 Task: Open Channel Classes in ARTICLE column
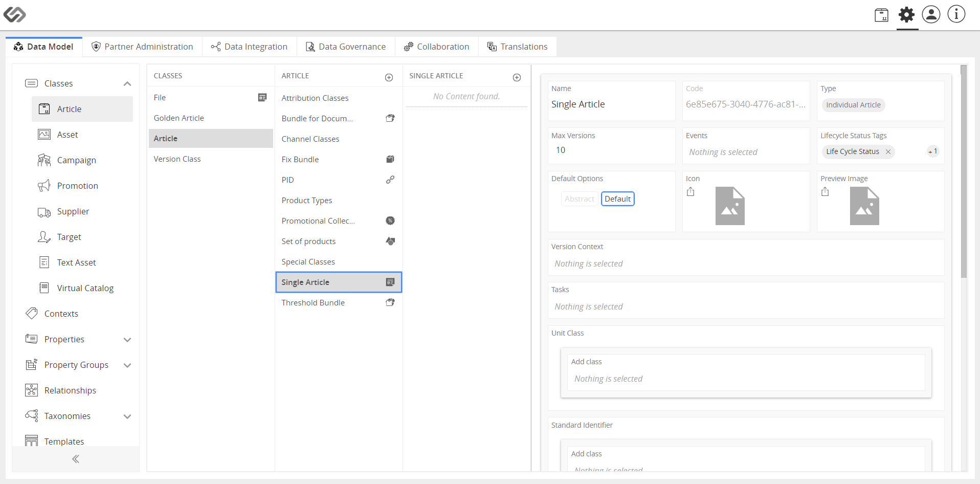[x=339, y=139]
